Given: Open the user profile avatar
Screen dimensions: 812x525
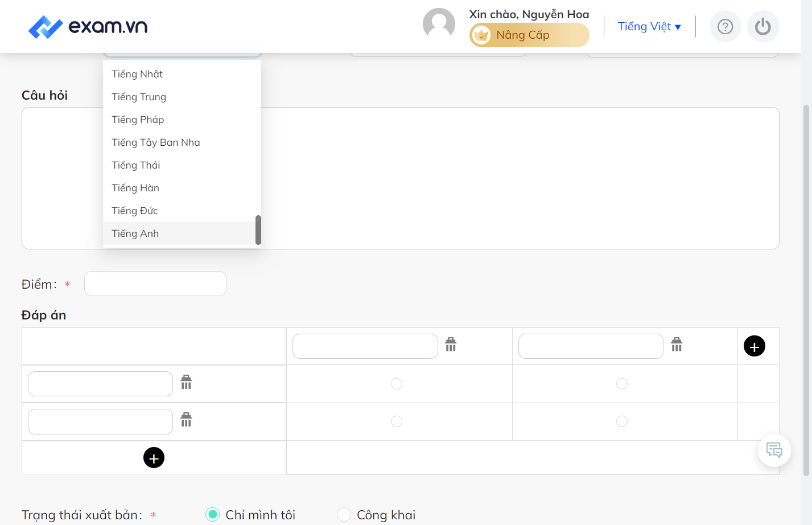Looking at the screenshot, I should [439, 24].
